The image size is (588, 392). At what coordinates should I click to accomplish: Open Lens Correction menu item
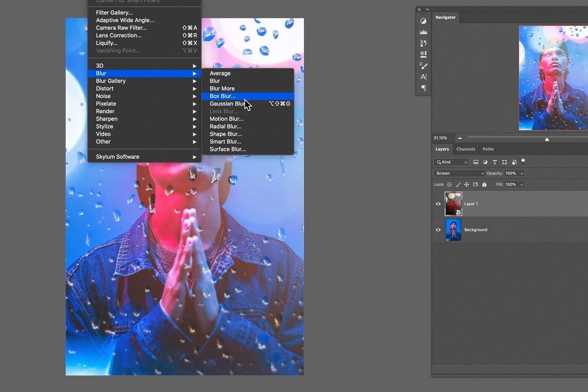pyautogui.click(x=145, y=36)
